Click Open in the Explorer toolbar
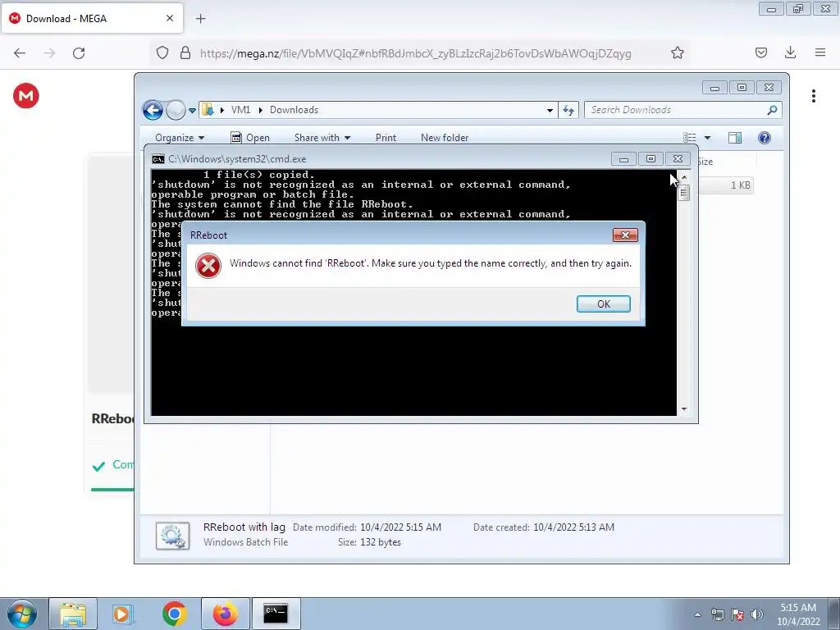 (250, 138)
